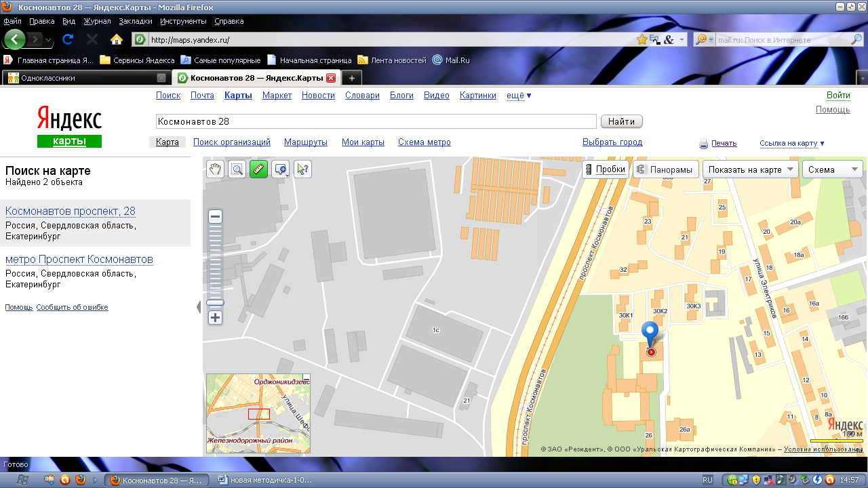Collapse the left search results panel
Image resolution: width=868 pixels, height=488 pixels.
tap(199, 307)
